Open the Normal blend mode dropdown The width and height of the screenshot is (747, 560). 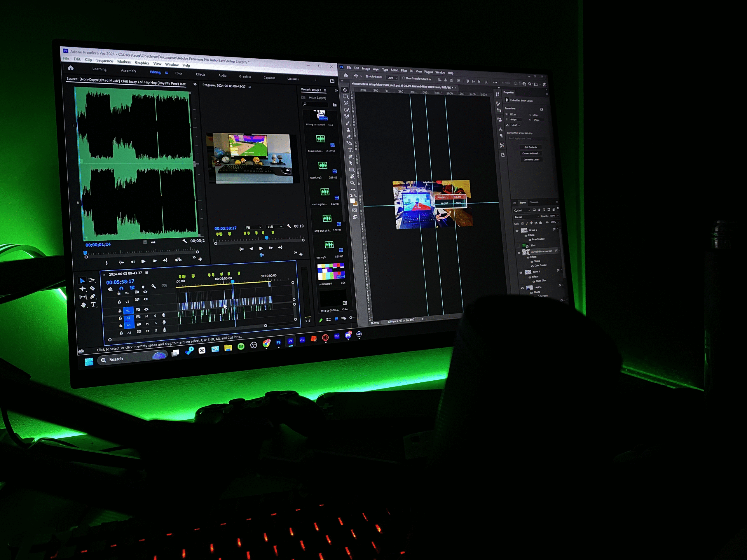526,217
